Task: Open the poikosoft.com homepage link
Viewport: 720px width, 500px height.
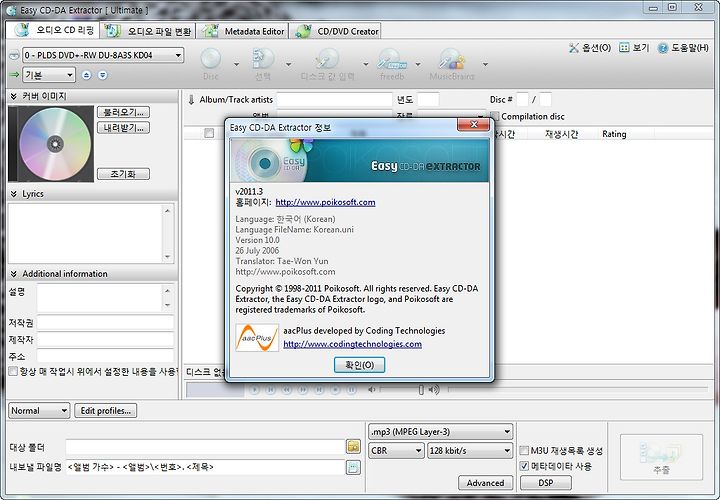Action: coord(325,202)
